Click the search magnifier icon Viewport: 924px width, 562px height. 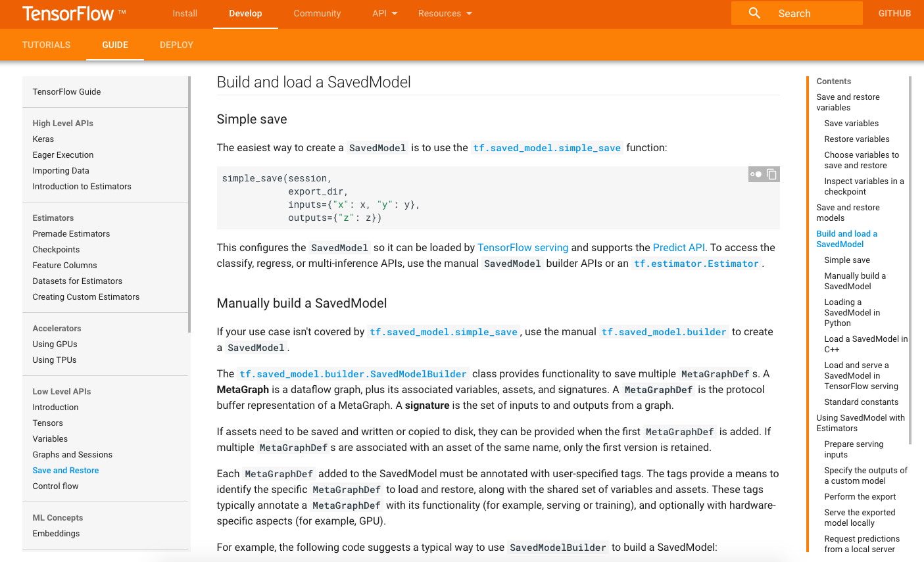pos(754,13)
